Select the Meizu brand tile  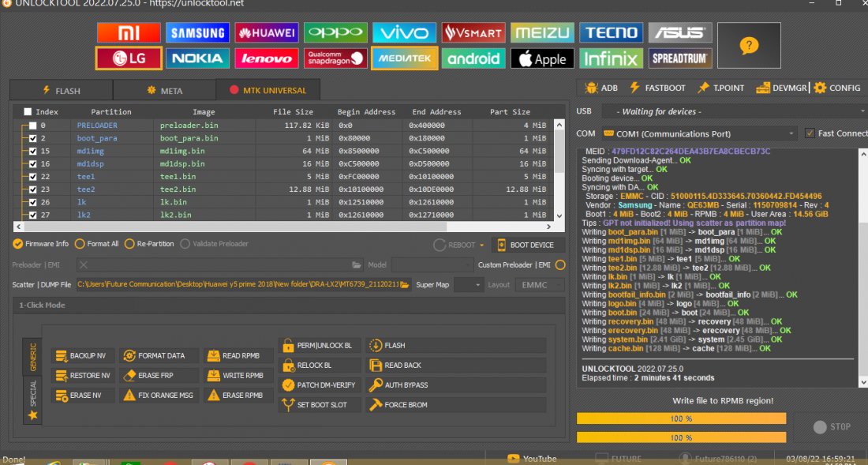(x=542, y=33)
